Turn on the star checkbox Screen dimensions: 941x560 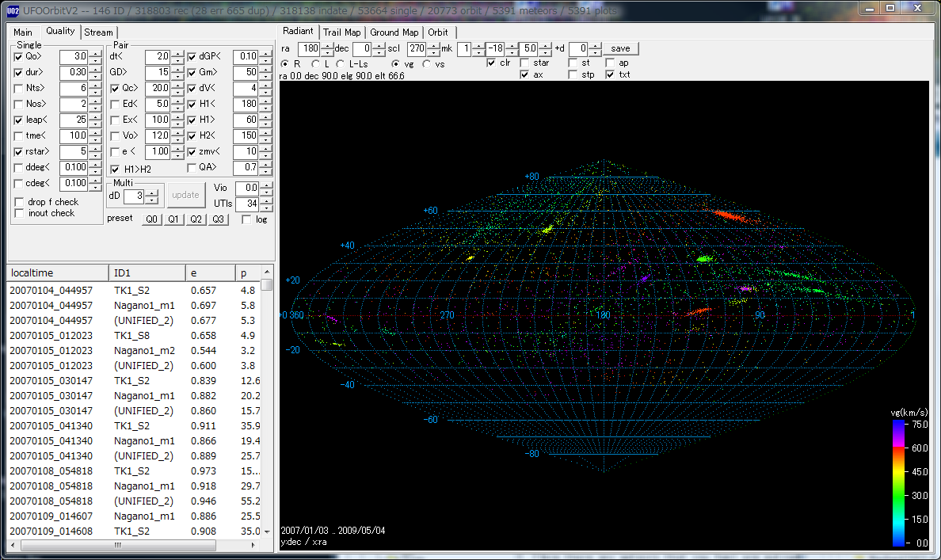524,63
